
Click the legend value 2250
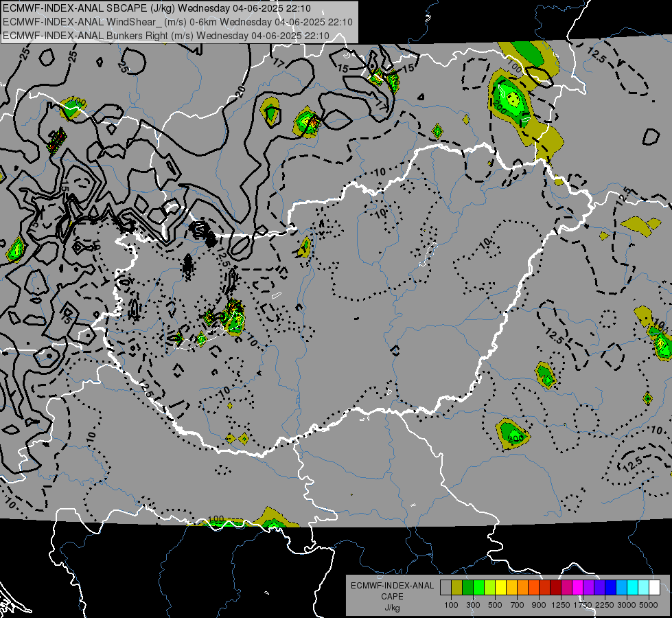(x=605, y=605)
